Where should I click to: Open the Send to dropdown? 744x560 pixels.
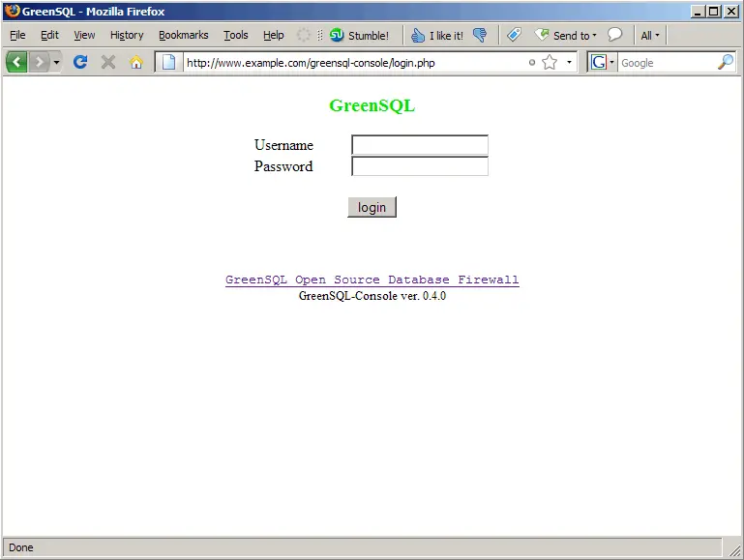(x=566, y=35)
